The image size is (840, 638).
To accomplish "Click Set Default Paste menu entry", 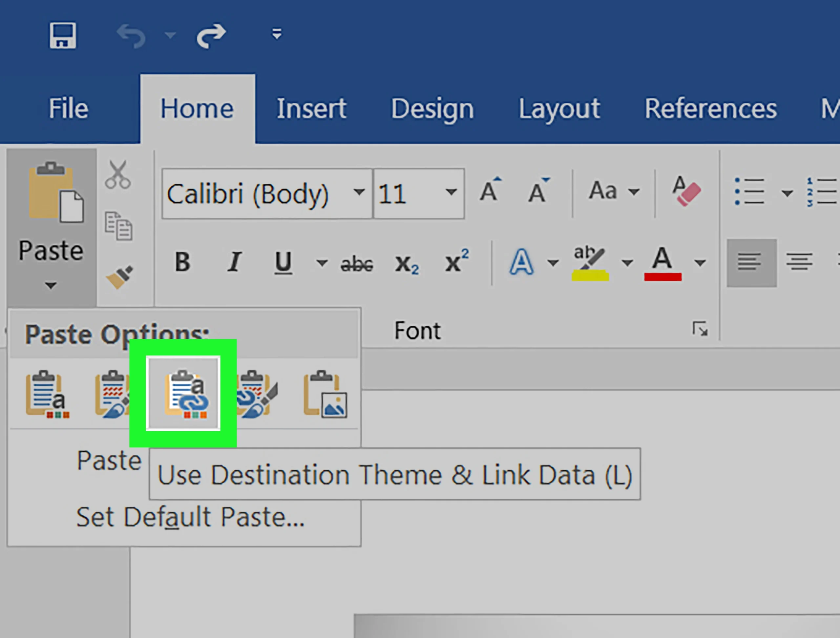I will (x=191, y=517).
